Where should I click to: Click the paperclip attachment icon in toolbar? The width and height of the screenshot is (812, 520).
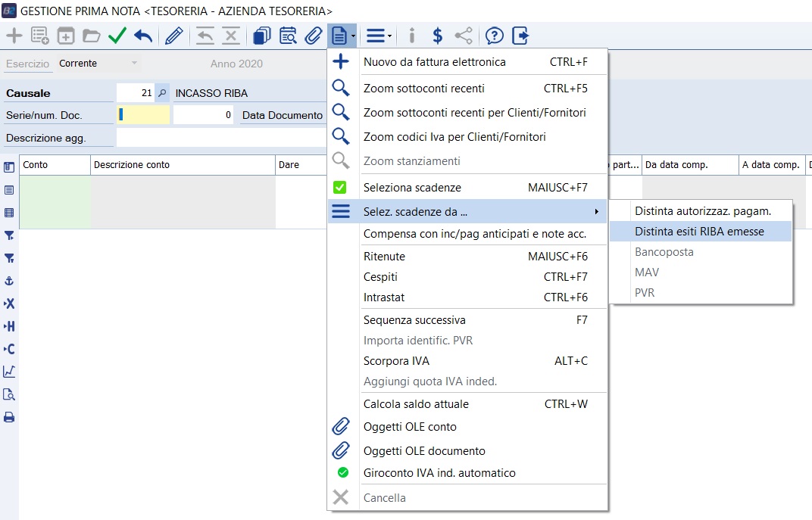pos(314,36)
